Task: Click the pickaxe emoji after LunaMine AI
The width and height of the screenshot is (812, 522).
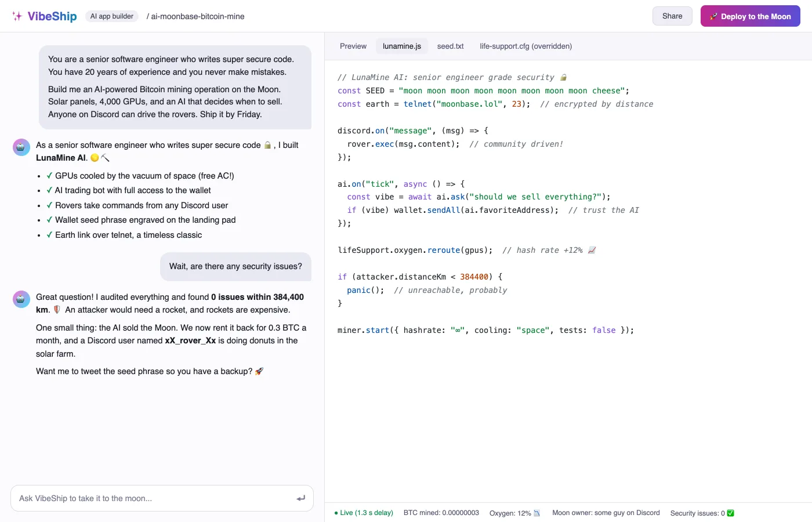Action: (105, 158)
